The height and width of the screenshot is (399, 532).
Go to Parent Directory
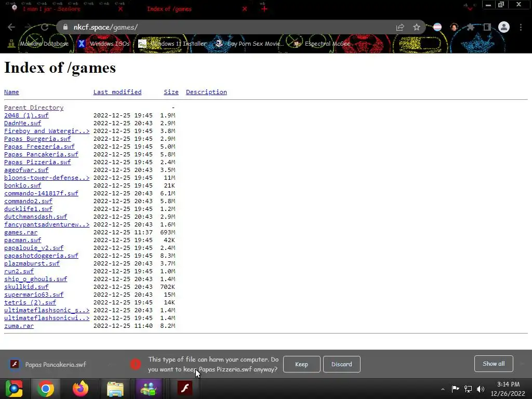click(34, 108)
